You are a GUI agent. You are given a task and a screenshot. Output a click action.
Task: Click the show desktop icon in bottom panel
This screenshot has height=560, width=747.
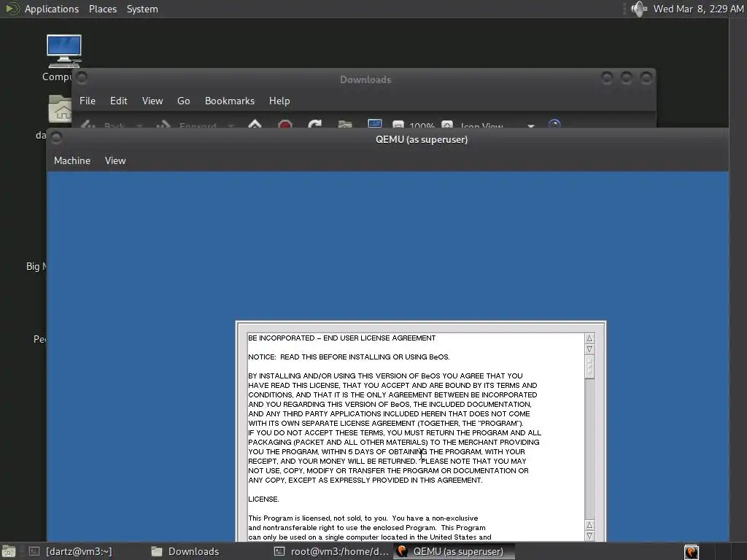tap(9, 551)
